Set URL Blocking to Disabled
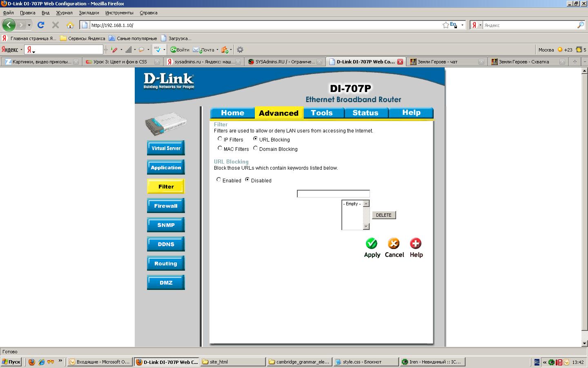This screenshot has width=588, height=368. 247,180
